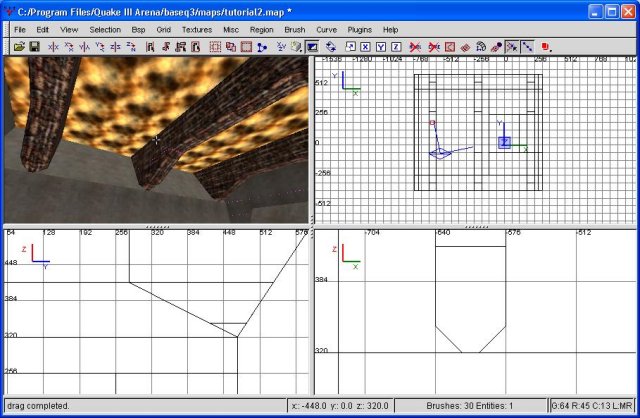
Task: Click the 'Brushes: 30 Entities: 1' status field
Action: (x=469, y=406)
